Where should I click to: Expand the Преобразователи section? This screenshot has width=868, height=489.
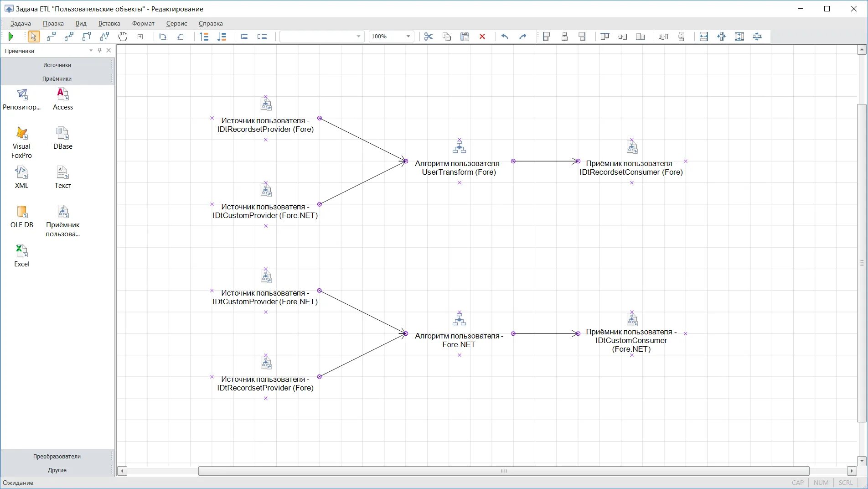(x=57, y=457)
